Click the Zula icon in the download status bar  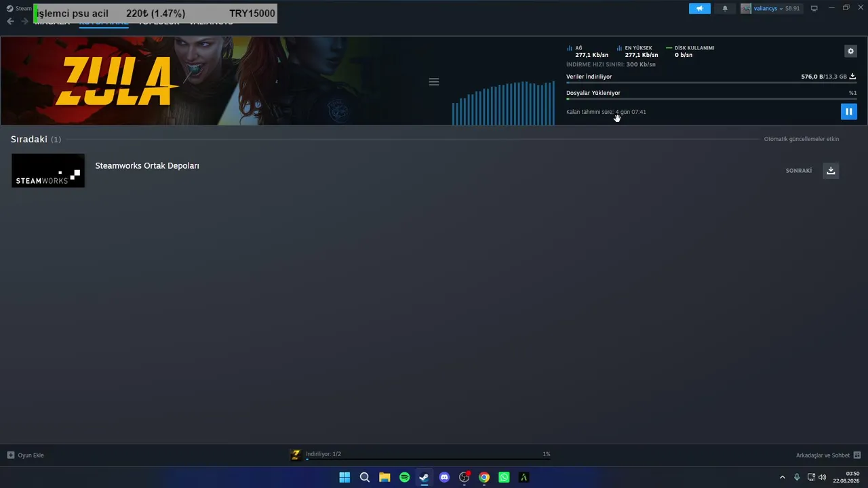296,455
